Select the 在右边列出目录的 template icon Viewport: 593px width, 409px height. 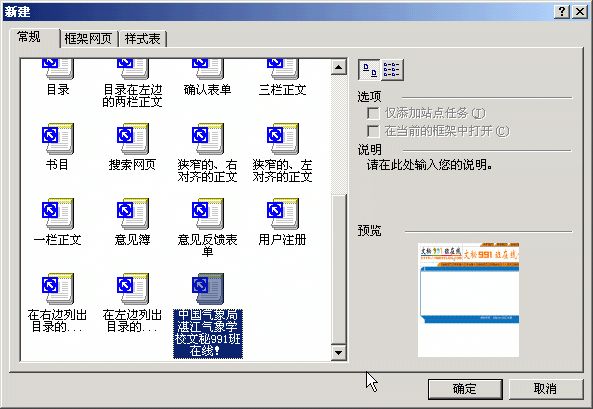(57, 289)
